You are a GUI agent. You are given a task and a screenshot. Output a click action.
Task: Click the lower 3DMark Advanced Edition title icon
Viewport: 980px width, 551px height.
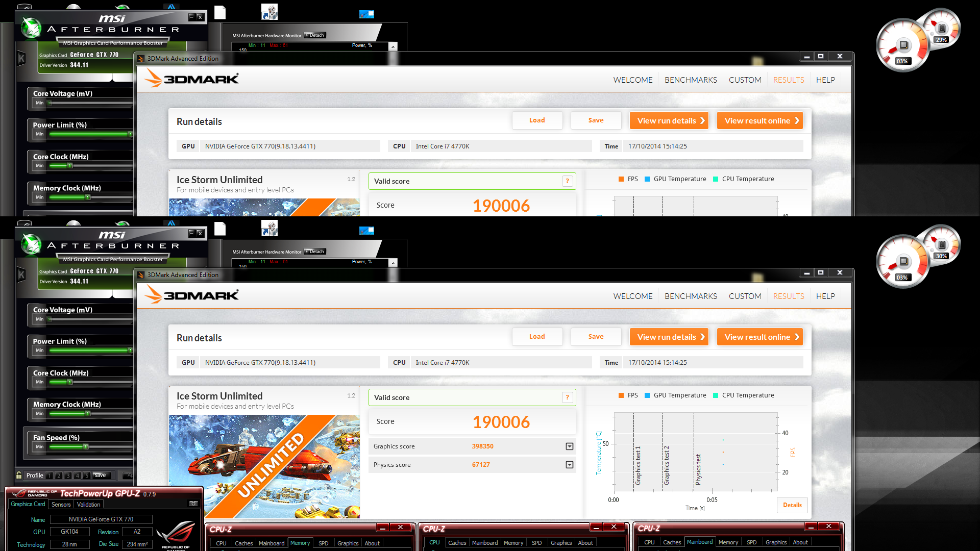coord(141,275)
